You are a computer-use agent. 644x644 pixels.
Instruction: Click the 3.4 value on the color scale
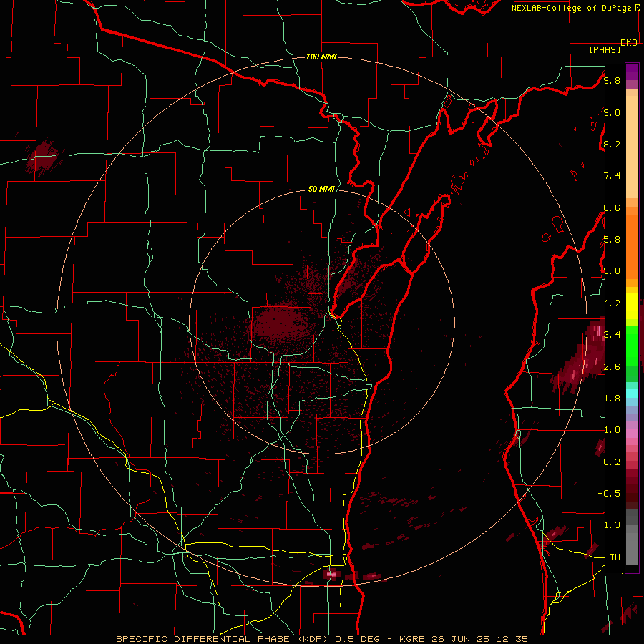[x=612, y=335]
